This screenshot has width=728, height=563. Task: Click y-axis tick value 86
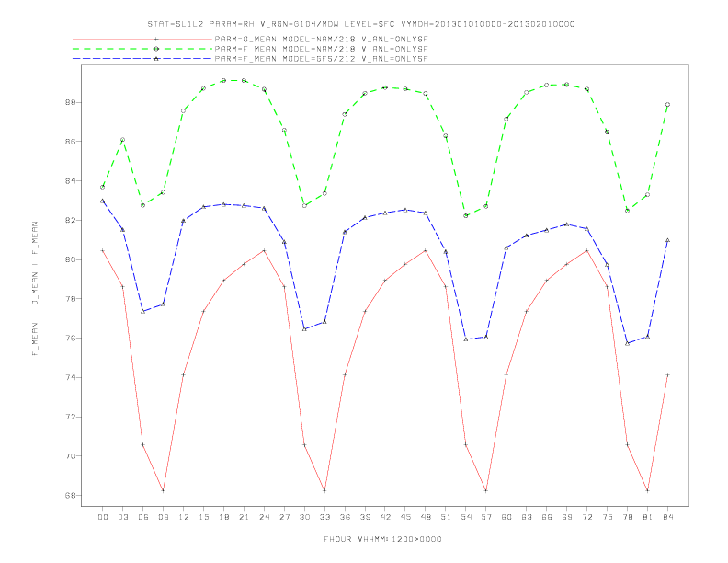point(70,142)
